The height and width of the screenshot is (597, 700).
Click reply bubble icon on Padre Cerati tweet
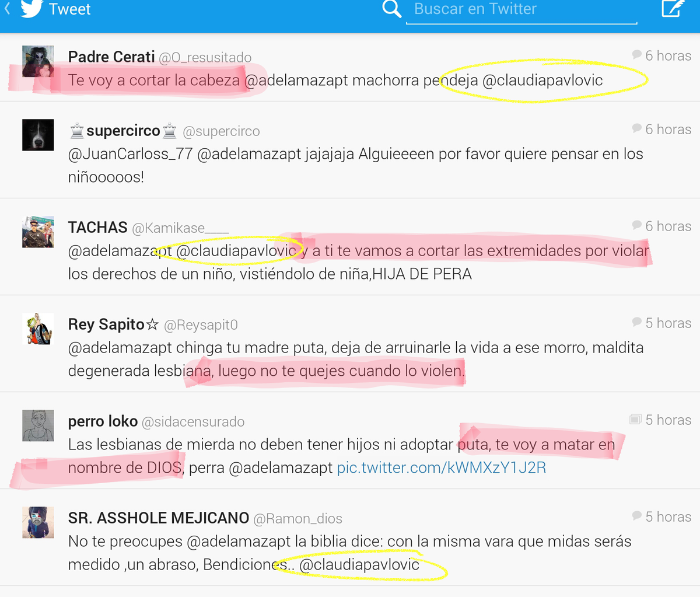tap(636, 55)
